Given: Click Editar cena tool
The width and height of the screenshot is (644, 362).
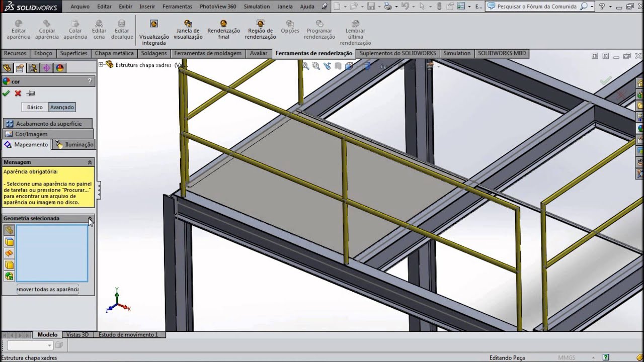Looking at the screenshot, I should [x=99, y=30].
